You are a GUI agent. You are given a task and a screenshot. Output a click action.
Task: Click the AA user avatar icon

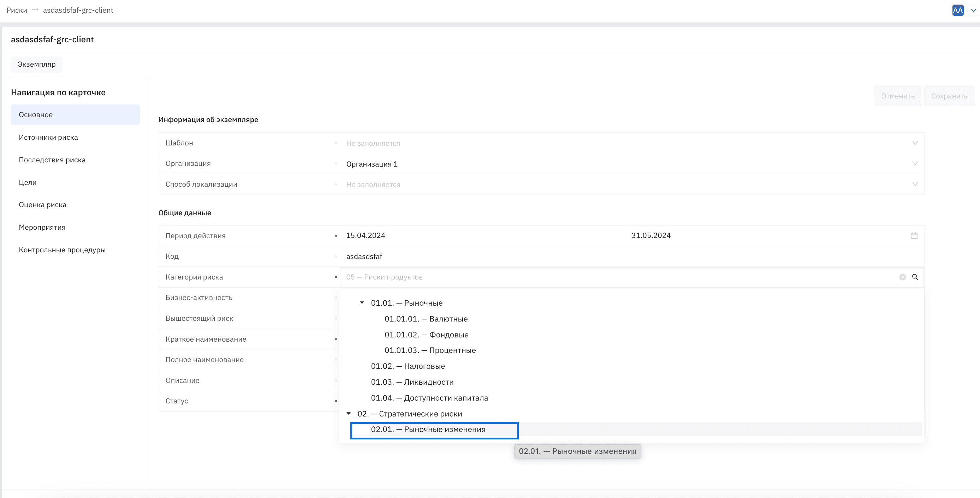957,10
